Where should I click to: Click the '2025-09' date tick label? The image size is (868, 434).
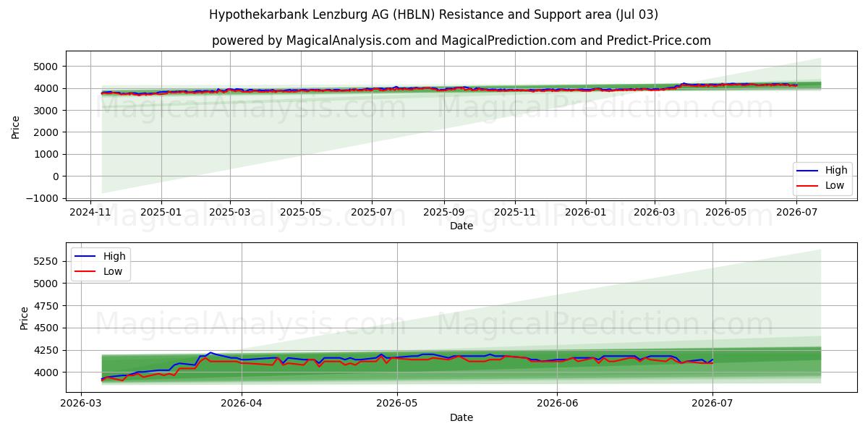pos(443,212)
